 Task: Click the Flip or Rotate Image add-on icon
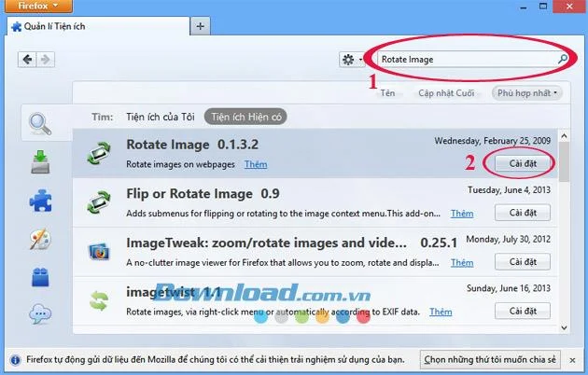click(x=99, y=202)
